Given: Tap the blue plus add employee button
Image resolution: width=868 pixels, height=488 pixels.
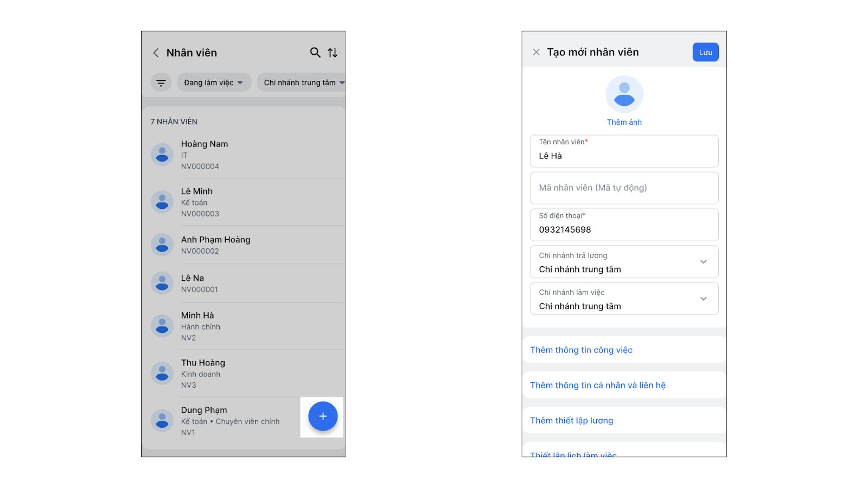Looking at the screenshot, I should coord(323,416).
